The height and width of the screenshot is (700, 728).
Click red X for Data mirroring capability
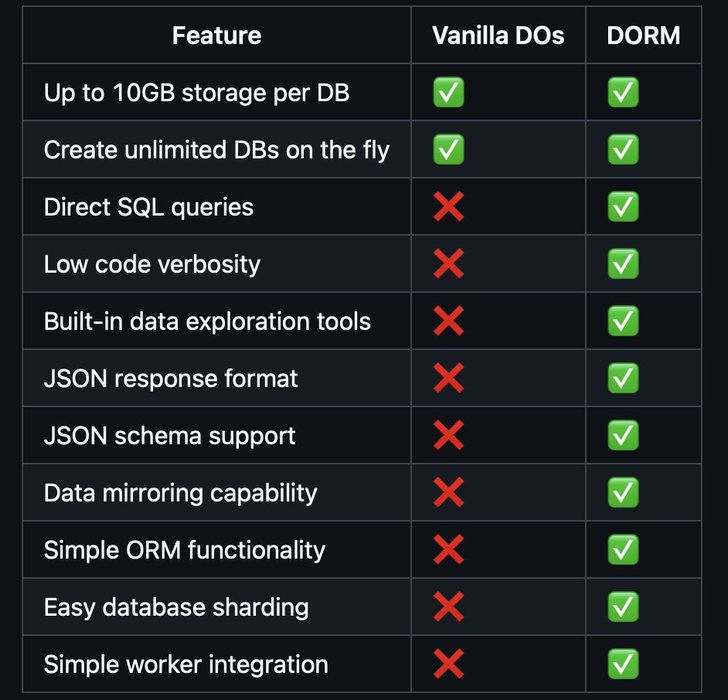click(x=448, y=492)
